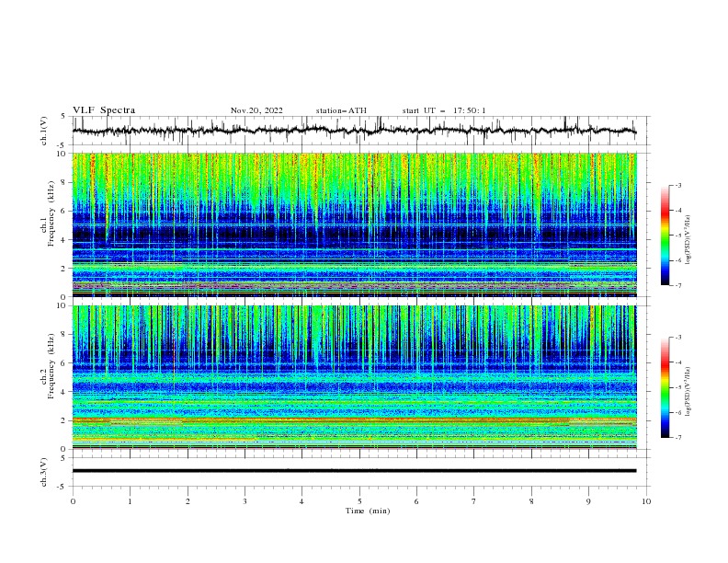Select the date text "Nov.20, 2022"
Image resolution: width=728 pixels, height=563 pixels.
(x=256, y=110)
